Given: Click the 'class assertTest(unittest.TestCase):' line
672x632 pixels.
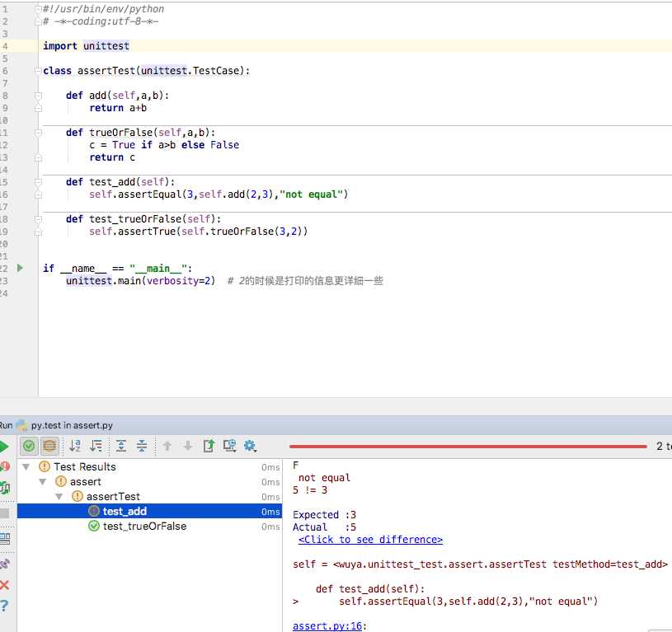Looking at the screenshot, I should (146, 71).
